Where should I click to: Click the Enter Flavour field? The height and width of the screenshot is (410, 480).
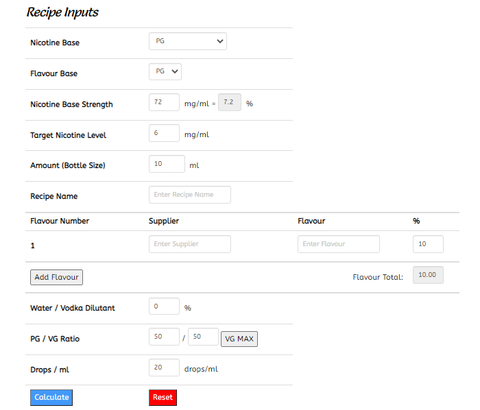[x=338, y=244]
